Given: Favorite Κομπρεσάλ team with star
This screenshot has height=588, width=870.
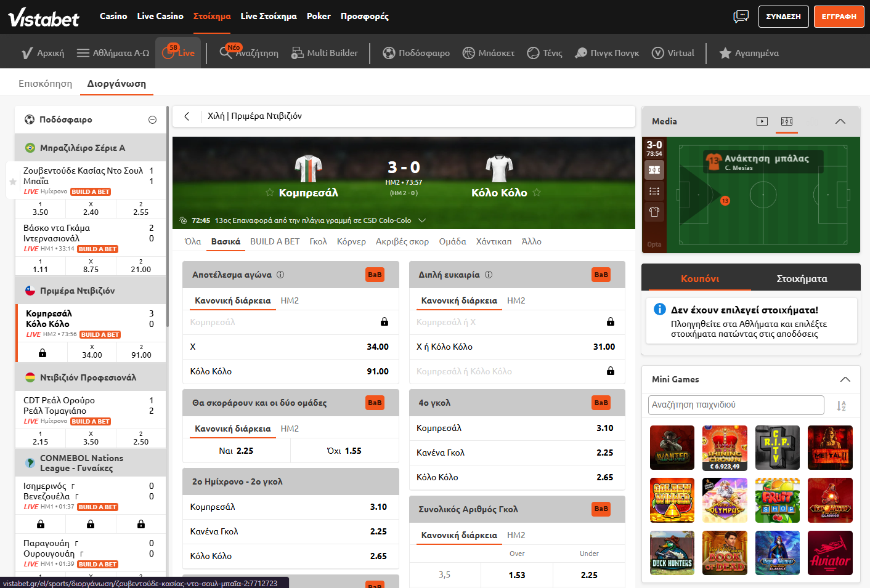Looking at the screenshot, I should pos(270,193).
